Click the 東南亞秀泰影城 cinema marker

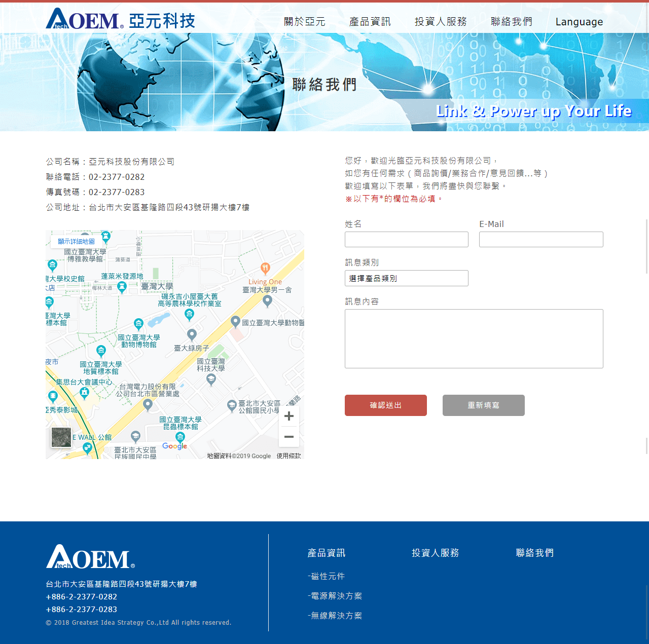point(53,396)
